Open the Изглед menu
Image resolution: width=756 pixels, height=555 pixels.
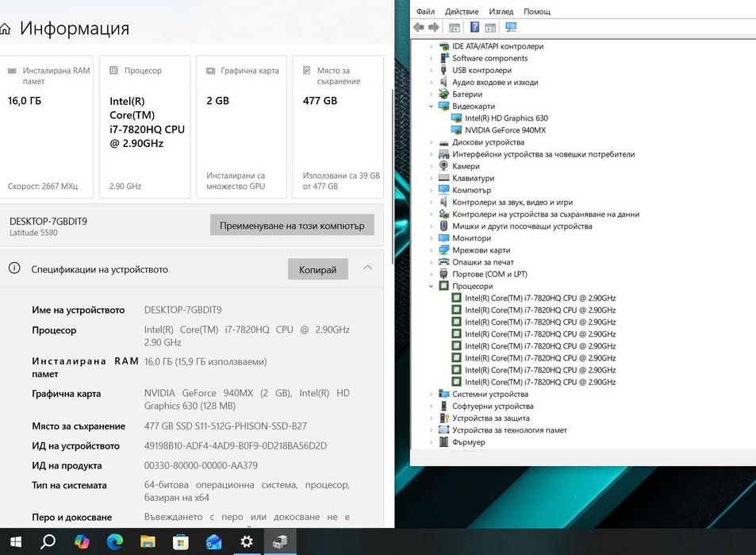click(501, 11)
